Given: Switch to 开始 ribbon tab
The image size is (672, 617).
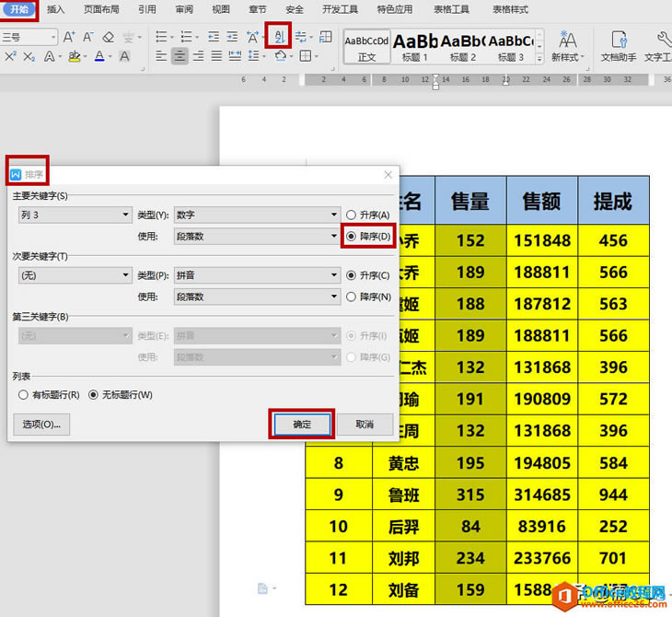Looking at the screenshot, I should pyautogui.click(x=19, y=9).
